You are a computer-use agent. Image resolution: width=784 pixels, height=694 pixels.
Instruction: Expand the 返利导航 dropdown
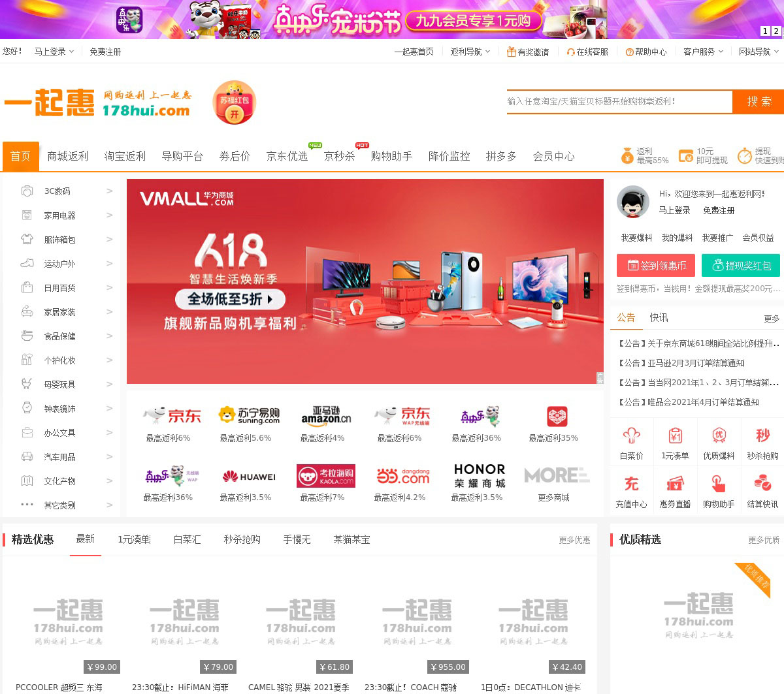[470, 52]
